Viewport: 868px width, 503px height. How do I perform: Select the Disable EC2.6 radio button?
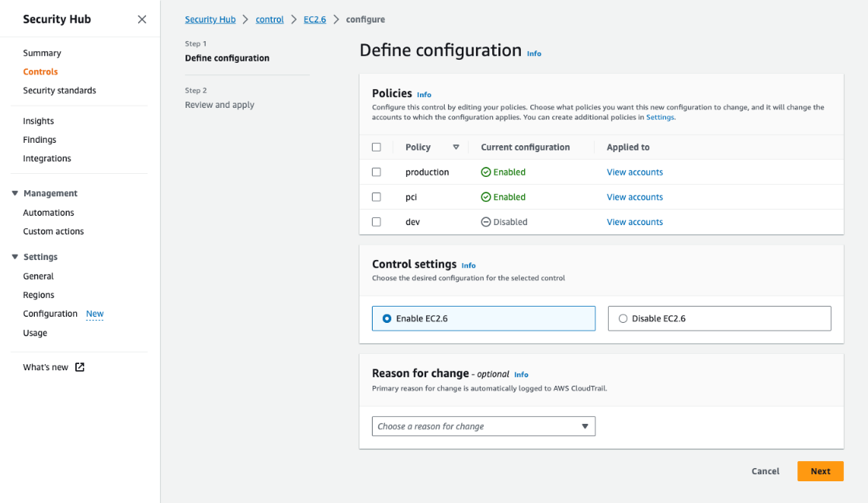click(622, 318)
